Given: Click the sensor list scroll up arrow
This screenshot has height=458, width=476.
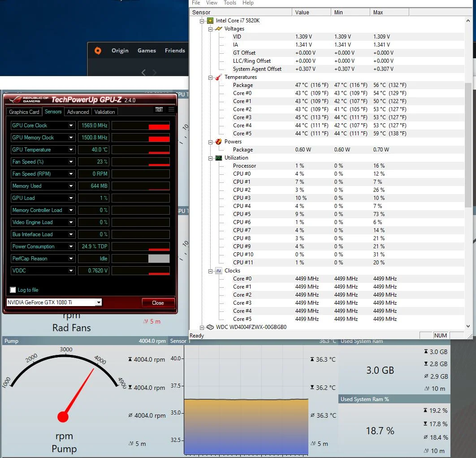Looking at the screenshot, I should (x=468, y=21).
